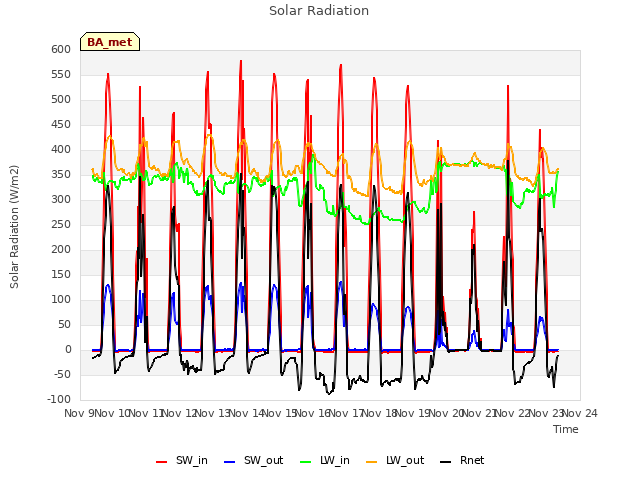Click the orange LW_out legend swatch
Screen dimensions: 640x480
pyautogui.click(x=372, y=461)
